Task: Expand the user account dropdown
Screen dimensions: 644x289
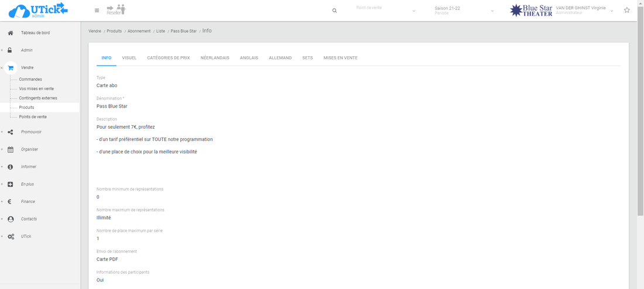Action: coord(612,11)
